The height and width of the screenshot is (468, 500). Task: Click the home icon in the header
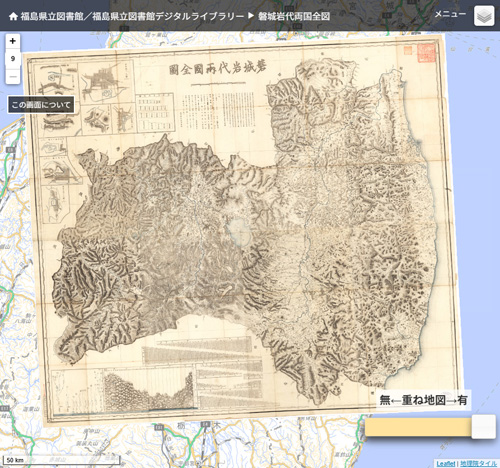point(13,16)
